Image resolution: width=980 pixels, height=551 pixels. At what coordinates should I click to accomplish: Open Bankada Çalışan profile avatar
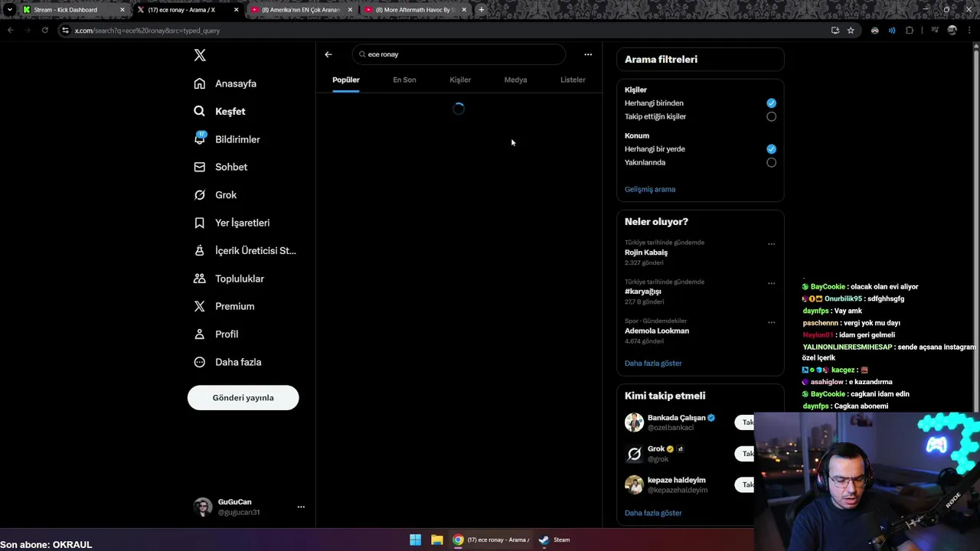[634, 422]
